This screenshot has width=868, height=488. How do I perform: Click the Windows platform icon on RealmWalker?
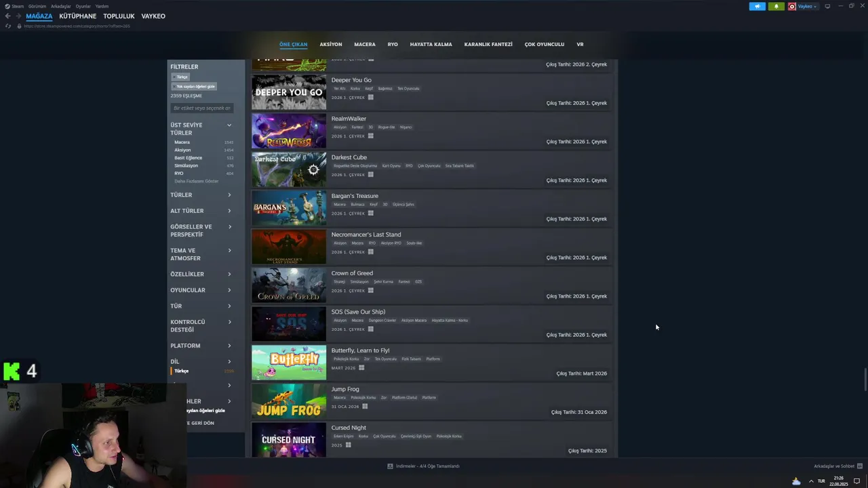coord(370,136)
